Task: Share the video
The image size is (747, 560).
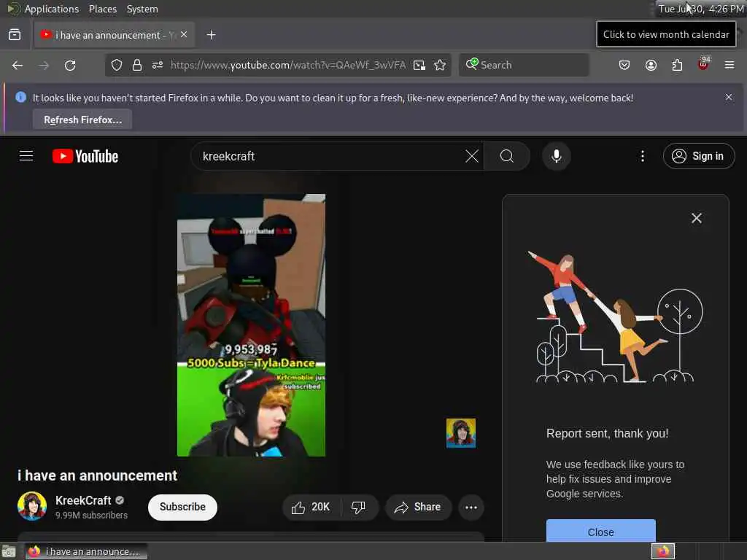Action: pyautogui.click(x=418, y=507)
